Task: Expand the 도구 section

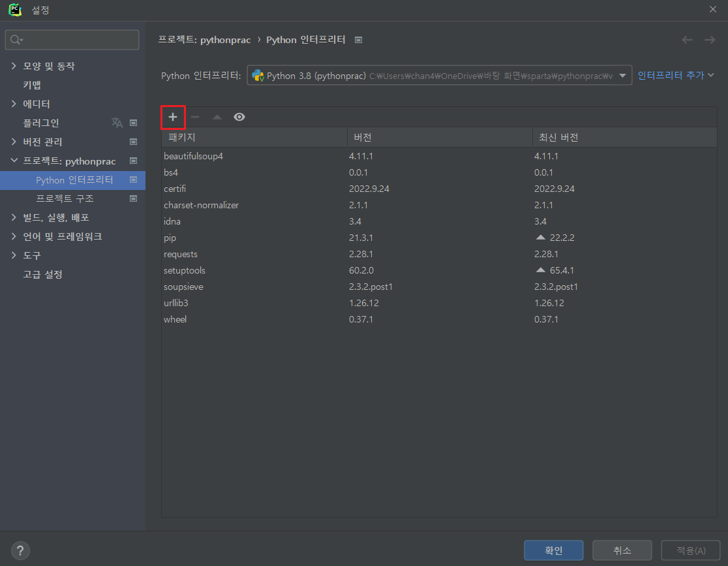Action: 14,256
